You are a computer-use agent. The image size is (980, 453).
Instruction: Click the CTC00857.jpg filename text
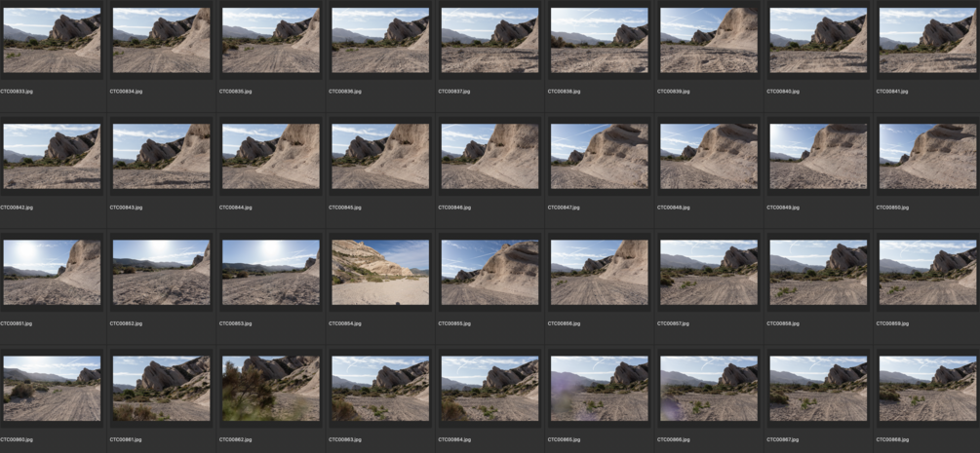[674, 323]
